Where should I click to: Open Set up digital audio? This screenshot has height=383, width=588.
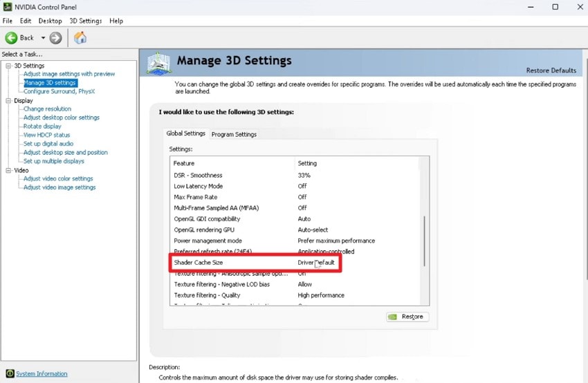(48, 144)
